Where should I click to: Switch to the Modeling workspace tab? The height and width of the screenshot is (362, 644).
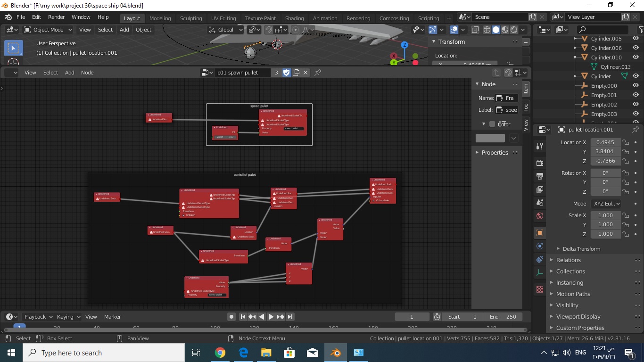tap(160, 18)
